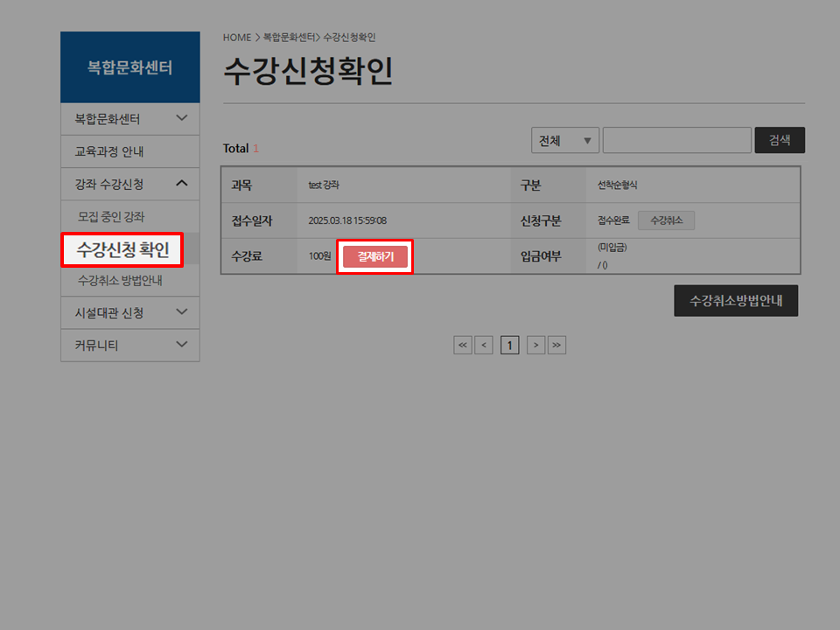Click the 검색 search button

pyautogui.click(x=780, y=139)
